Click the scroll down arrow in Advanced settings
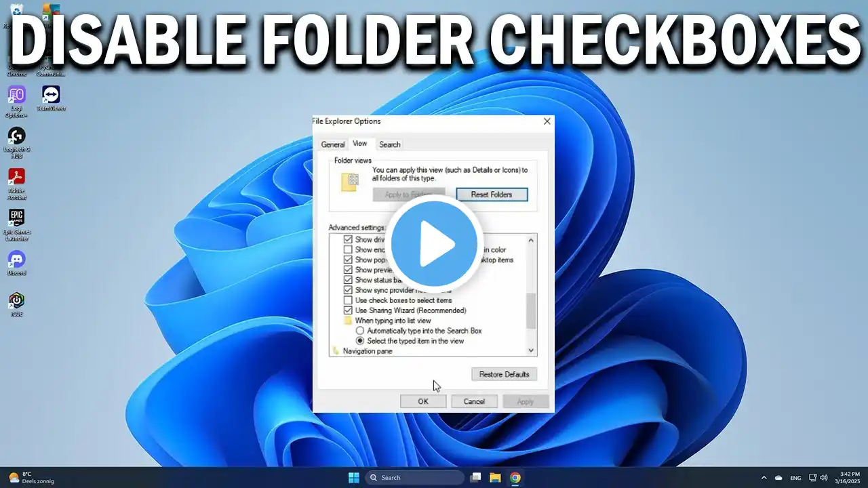 [531, 350]
